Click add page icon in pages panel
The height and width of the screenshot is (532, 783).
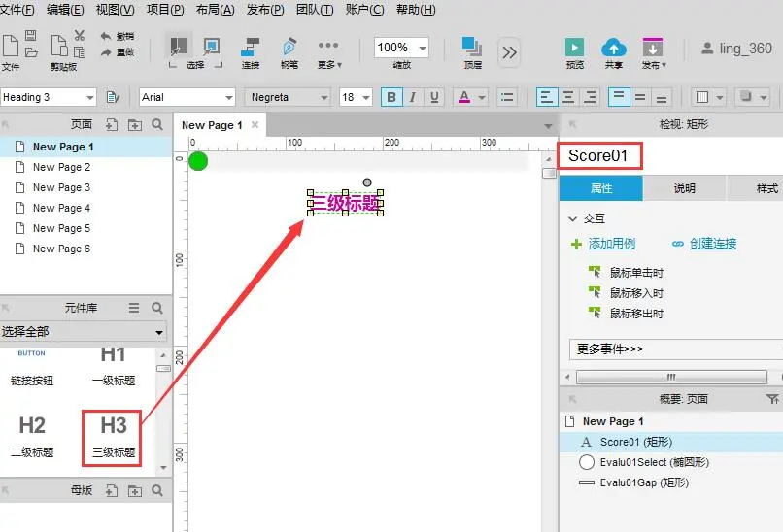pyautogui.click(x=112, y=125)
